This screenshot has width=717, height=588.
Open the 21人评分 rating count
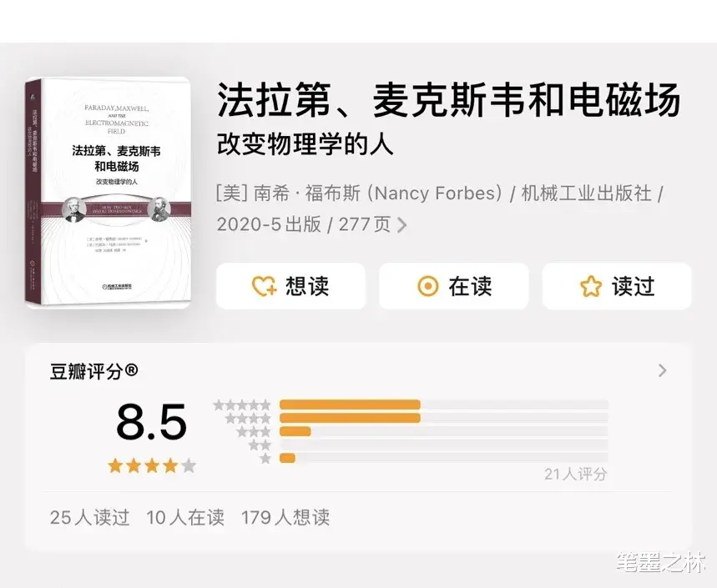pos(576,475)
